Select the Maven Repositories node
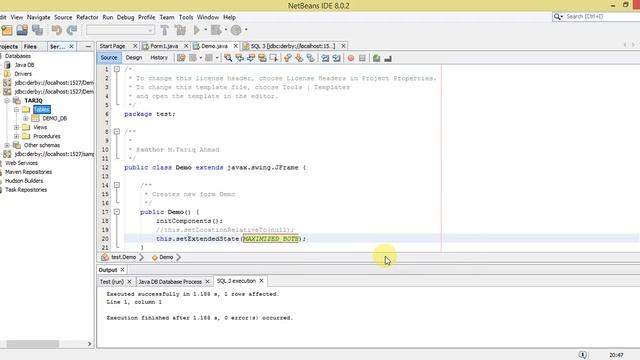640x360 pixels. (x=28, y=172)
